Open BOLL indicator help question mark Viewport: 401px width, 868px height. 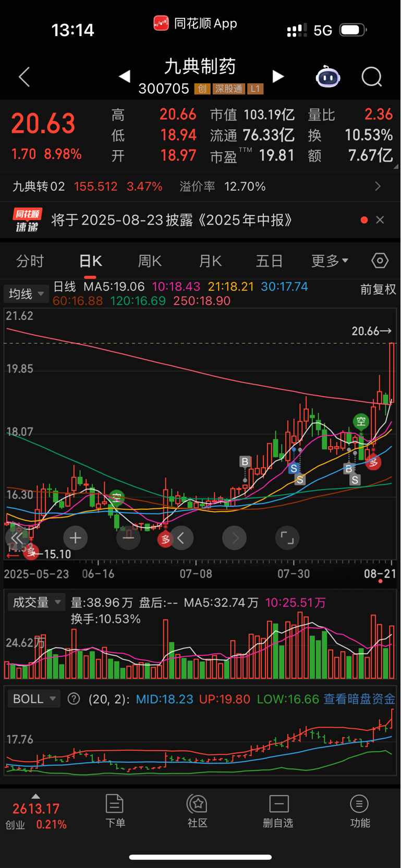(x=74, y=699)
